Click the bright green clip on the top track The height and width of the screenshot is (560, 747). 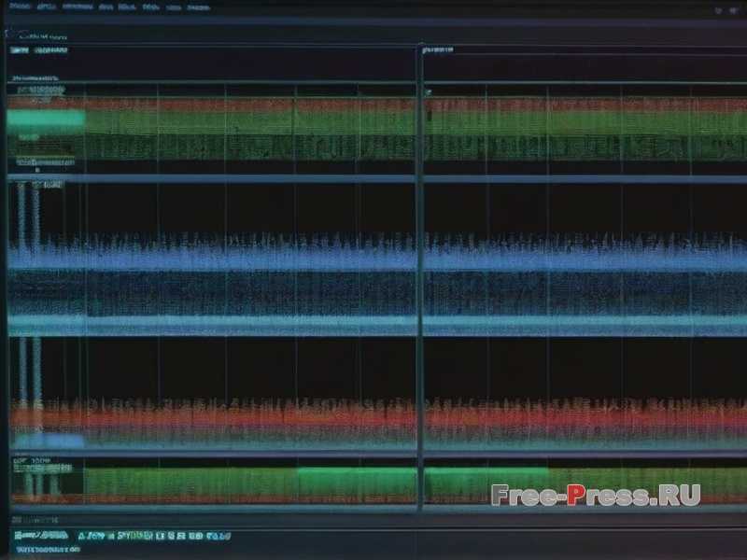point(45,119)
